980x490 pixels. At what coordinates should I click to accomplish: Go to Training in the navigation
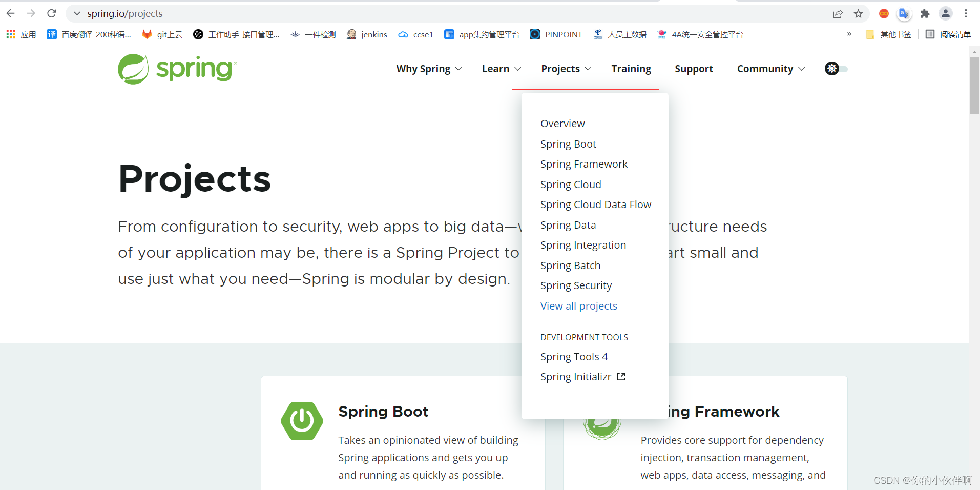click(631, 69)
